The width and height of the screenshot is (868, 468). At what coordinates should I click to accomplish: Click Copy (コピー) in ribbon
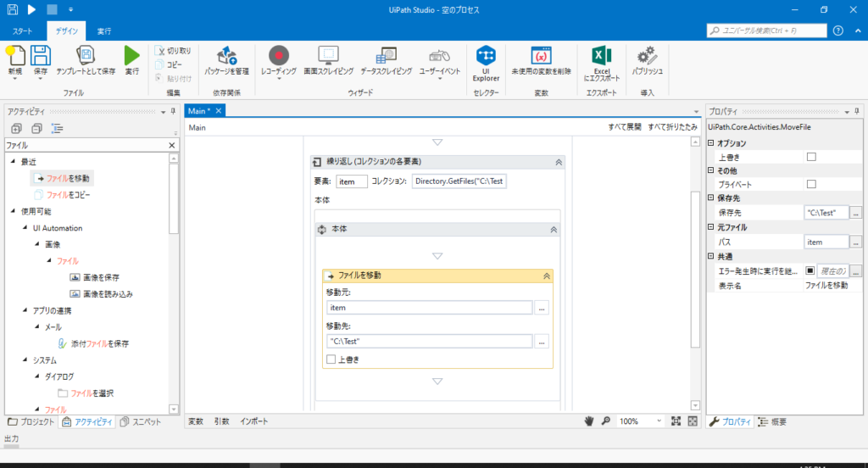coord(169,64)
